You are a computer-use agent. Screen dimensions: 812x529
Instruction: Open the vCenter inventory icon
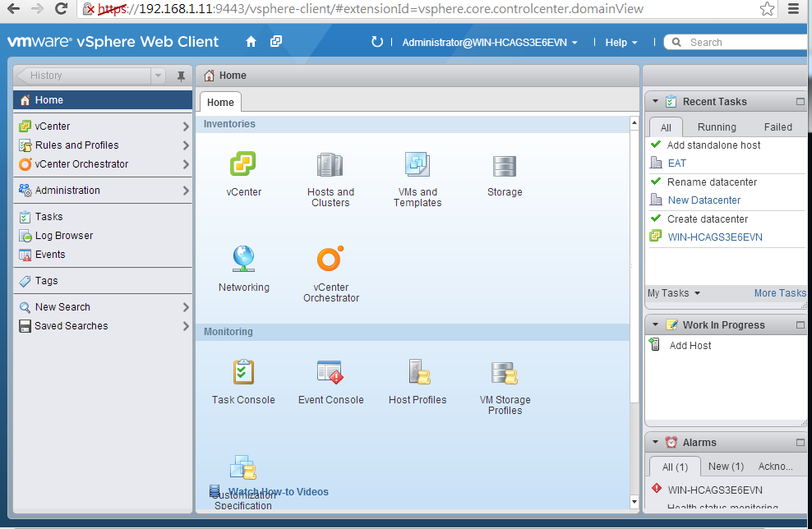pos(243,164)
